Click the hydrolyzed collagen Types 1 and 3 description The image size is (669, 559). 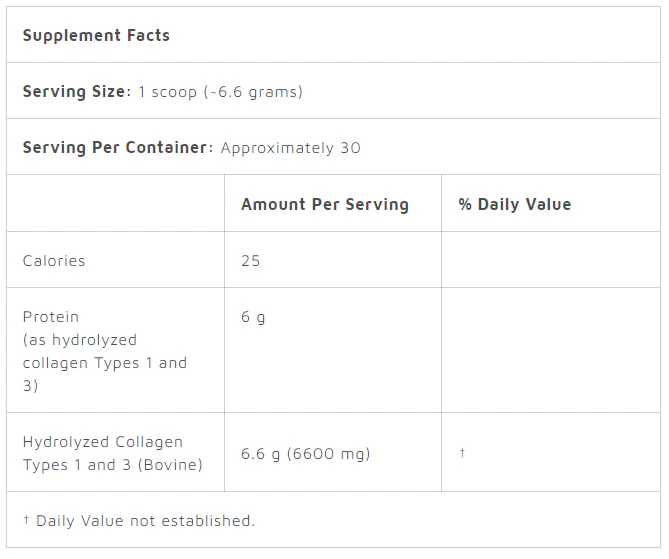coord(105,363)
